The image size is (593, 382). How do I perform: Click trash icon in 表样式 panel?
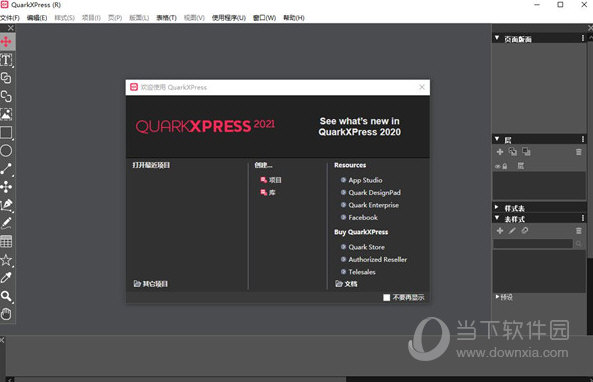[579, 231]
